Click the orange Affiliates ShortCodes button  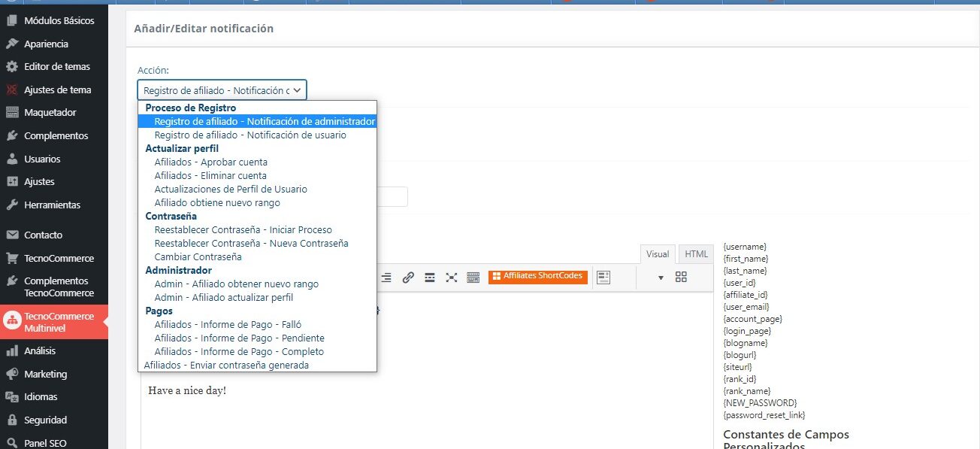click(x=537, y=276)
